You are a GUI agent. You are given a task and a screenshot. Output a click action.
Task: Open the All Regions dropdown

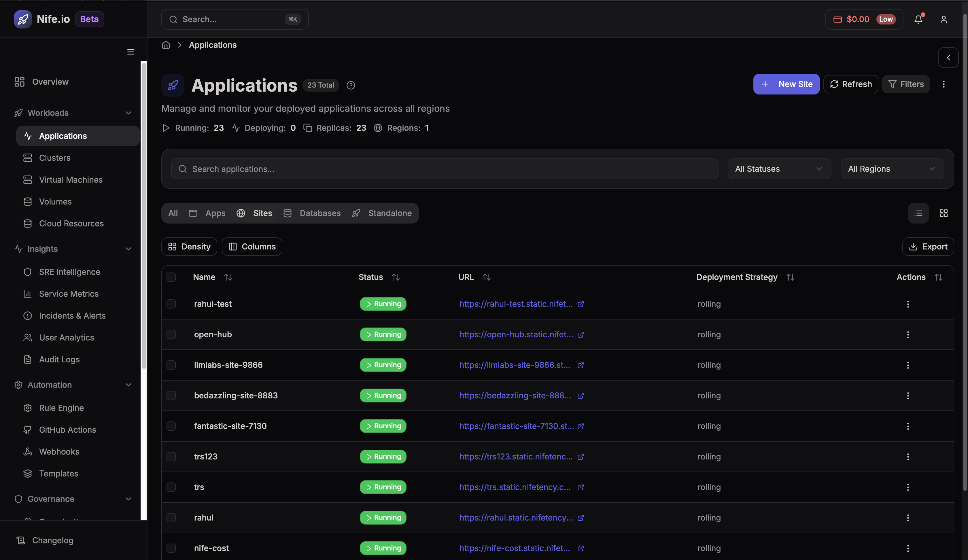click(892, 169)
